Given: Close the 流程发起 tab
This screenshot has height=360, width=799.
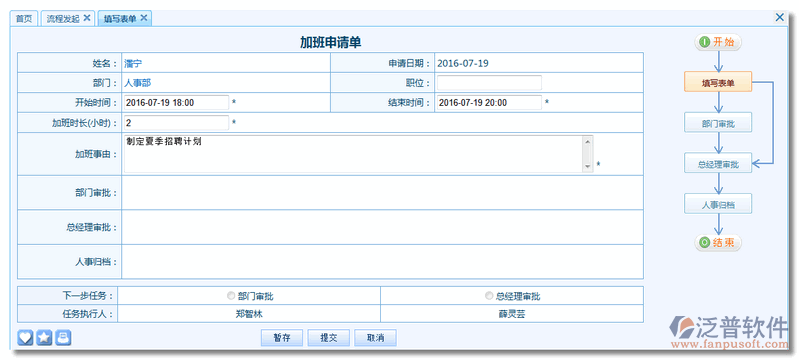Looking at the screenshot, I should (87, 18).
